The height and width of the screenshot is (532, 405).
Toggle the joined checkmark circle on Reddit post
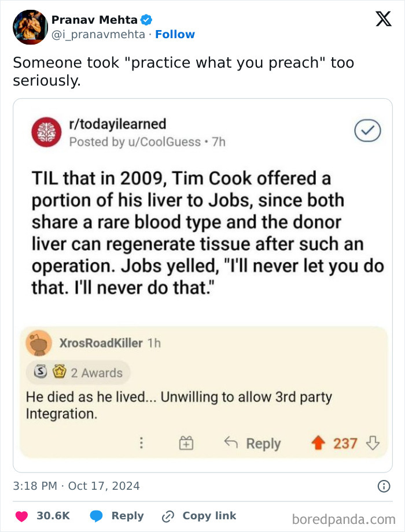pyautogui.click(x=367, y=131)
